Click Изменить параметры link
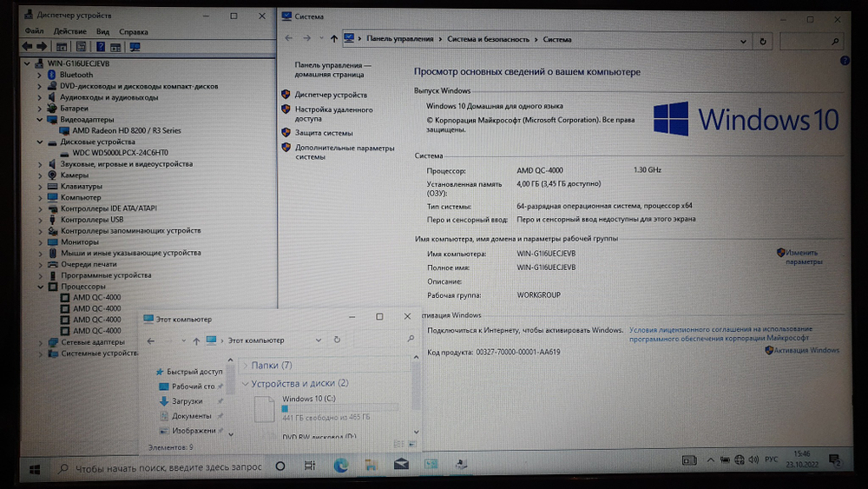Viewport: 868px width, 489px height. pos(803,257)
